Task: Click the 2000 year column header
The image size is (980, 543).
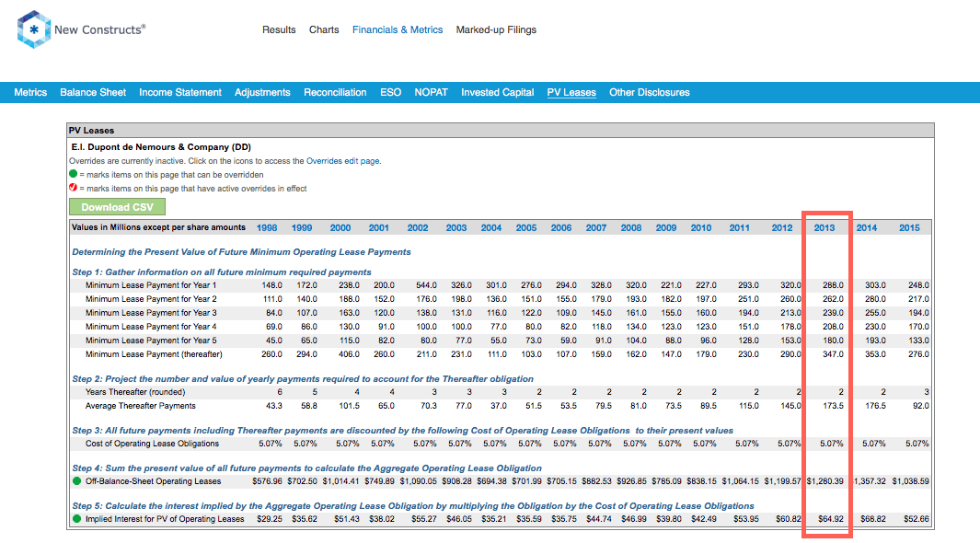Action: 340,228
